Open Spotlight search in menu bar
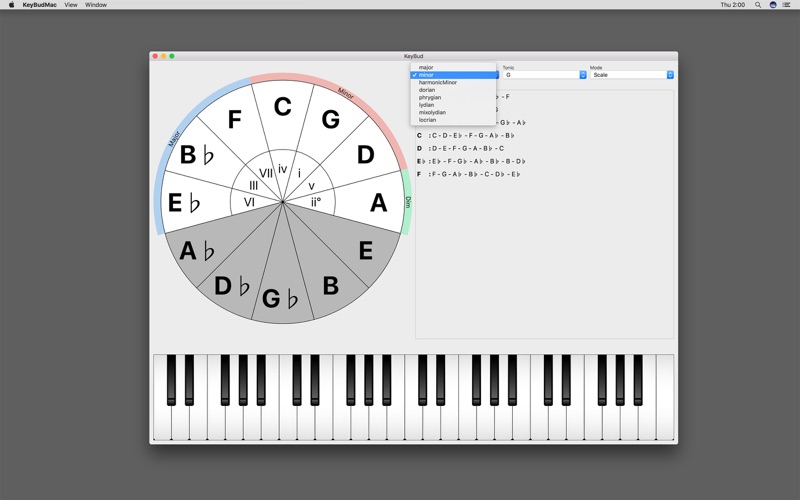The width and height of the screenshot is (800, 500). 758,5
